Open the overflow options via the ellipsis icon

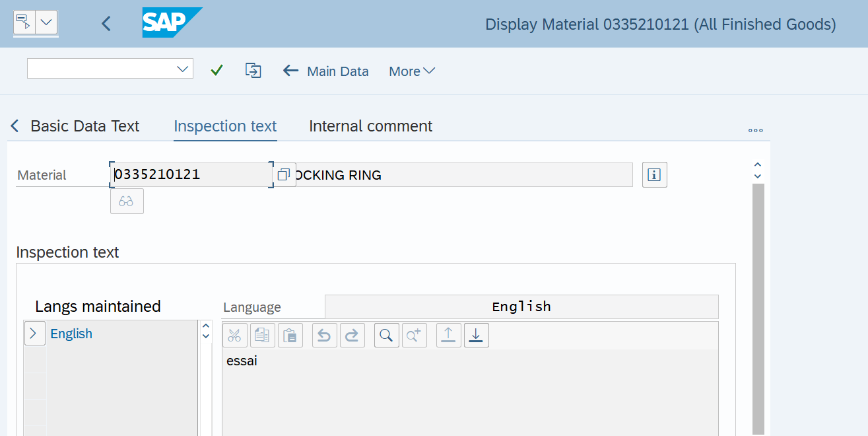pyautogui.click(x=755, y=130)
